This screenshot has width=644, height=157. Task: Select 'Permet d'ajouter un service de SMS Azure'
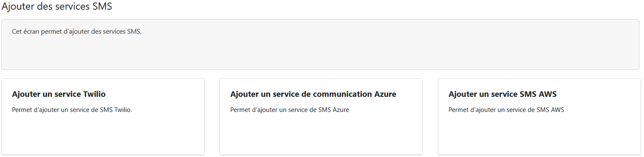click(x=290, y=110)
